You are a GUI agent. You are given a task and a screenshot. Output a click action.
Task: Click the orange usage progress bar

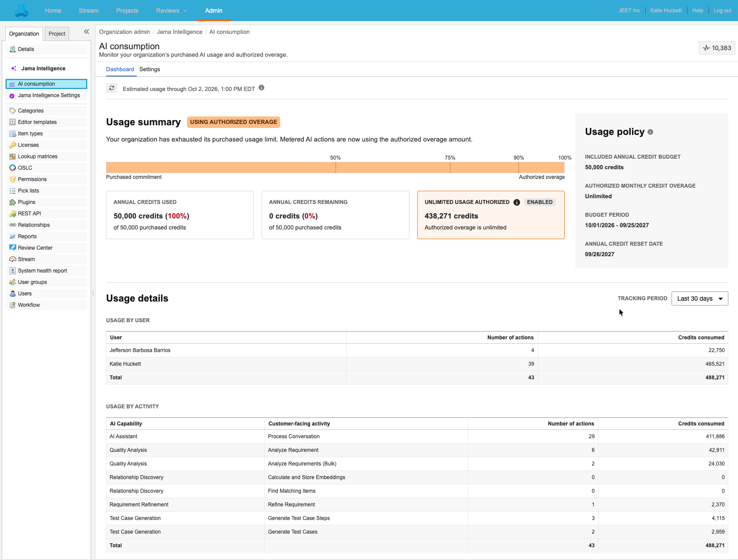tap(335, 167)
